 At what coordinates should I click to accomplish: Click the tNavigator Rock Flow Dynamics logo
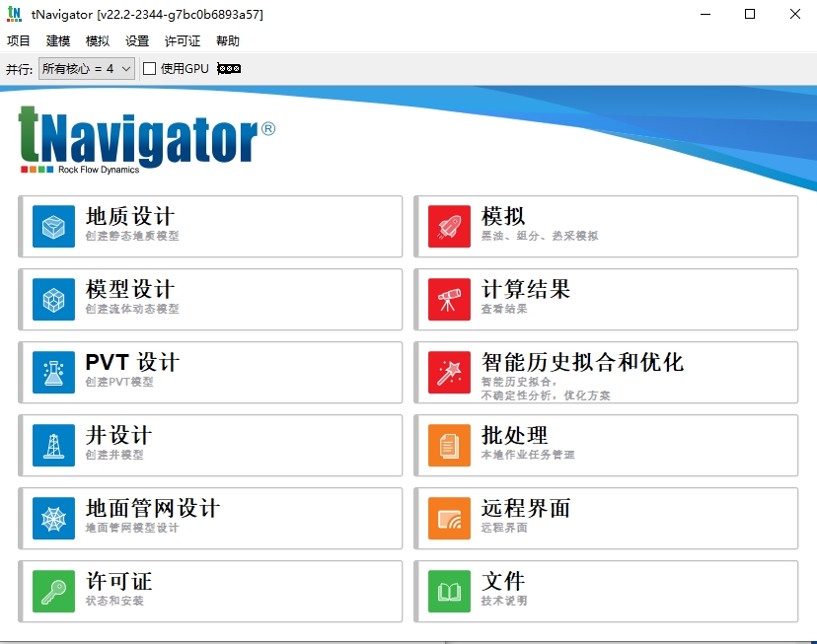pos(146,139)
